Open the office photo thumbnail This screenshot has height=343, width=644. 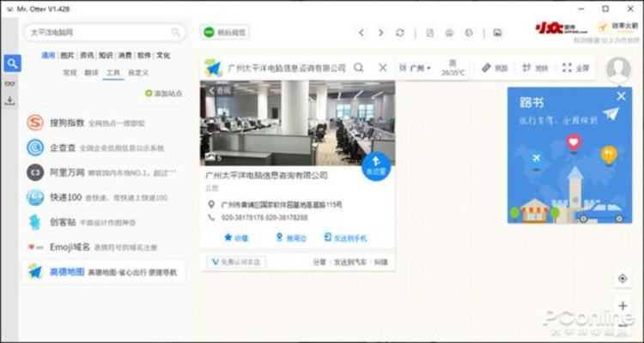[x=297, y=123]
